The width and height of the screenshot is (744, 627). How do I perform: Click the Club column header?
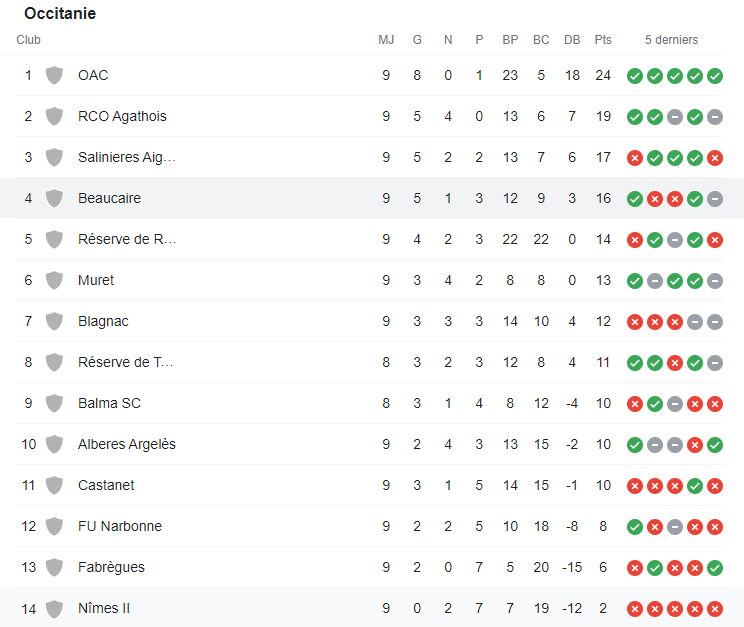28,40
